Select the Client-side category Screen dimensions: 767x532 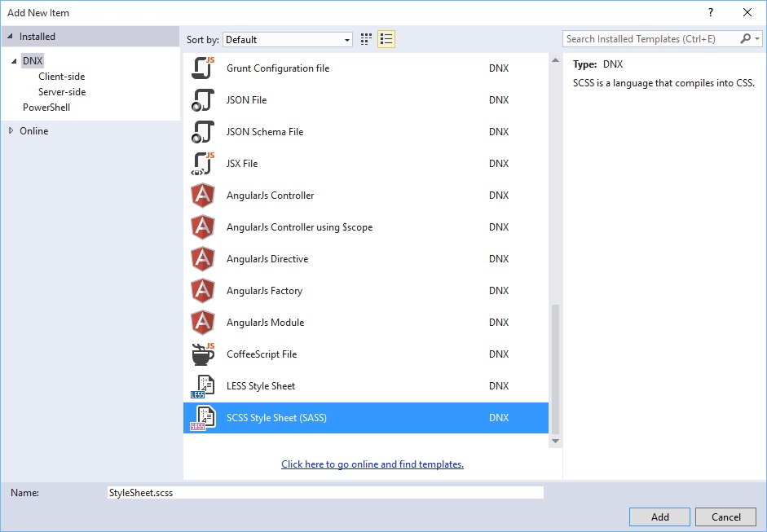pos(62,77)
